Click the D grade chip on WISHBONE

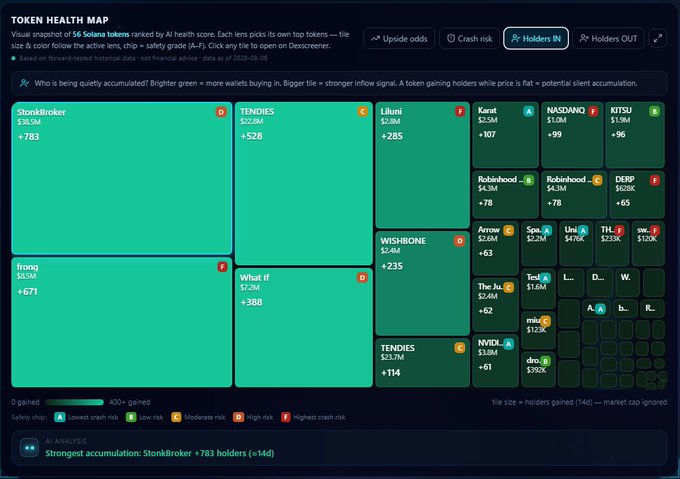(x=459, y=241)
